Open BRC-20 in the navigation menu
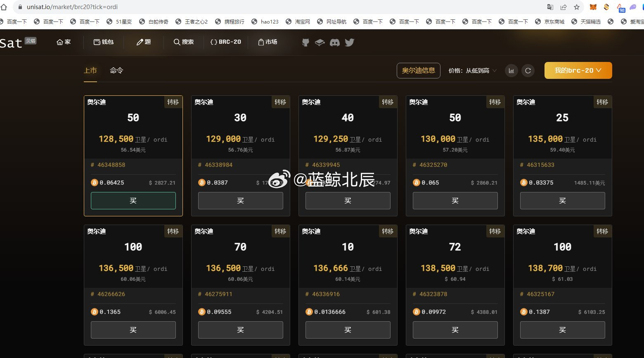The width and height of the screenshot is (644, 358). (225, 42)
